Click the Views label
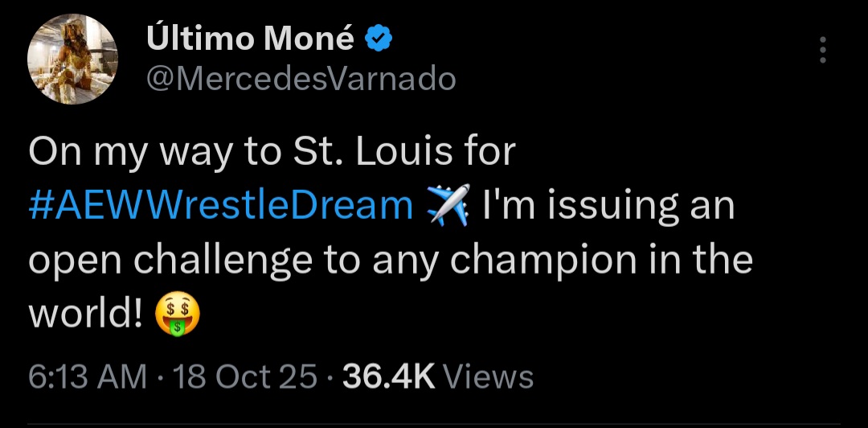 (488, 377)
